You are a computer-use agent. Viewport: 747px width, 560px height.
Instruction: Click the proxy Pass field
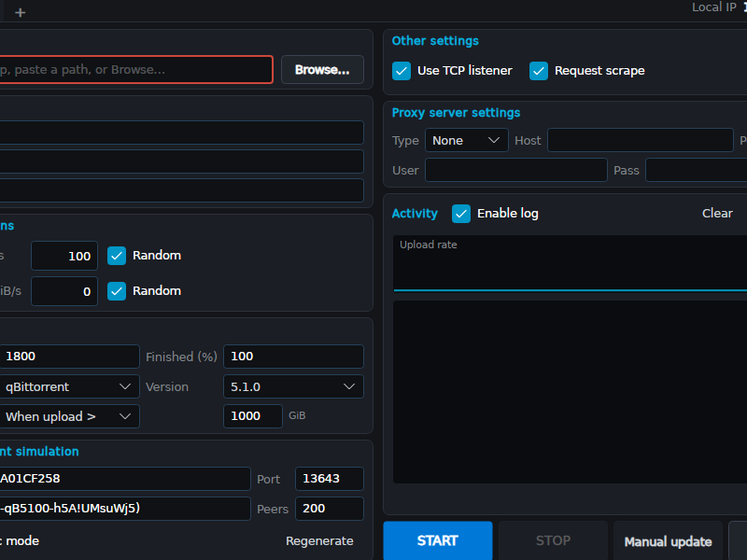pyautogui.click(x=696, y=171)
